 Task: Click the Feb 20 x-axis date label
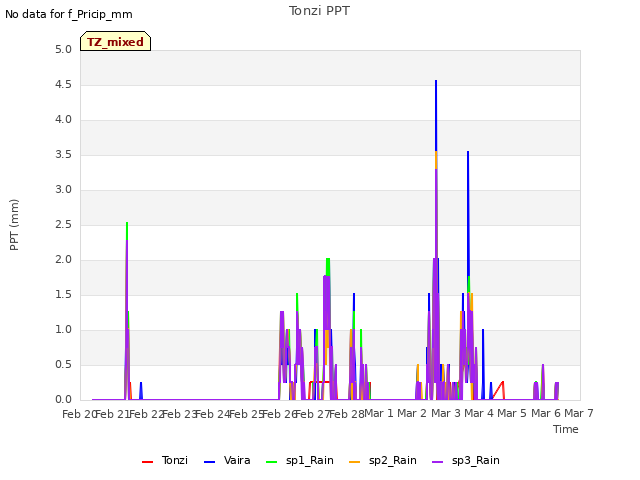tap(78, 414)
